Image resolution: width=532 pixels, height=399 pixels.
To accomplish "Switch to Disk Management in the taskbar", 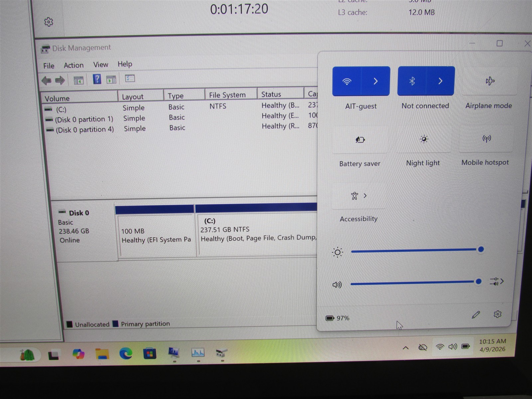I will point(221,352).
